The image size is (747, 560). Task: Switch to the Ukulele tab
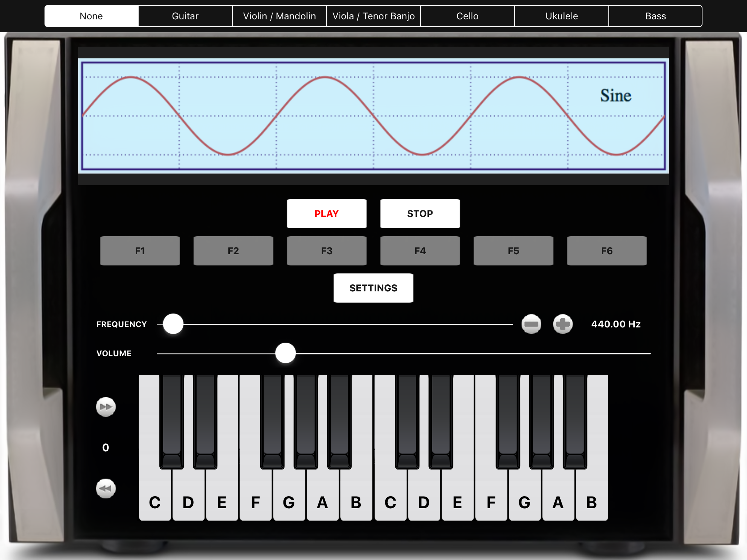[562, 16]
